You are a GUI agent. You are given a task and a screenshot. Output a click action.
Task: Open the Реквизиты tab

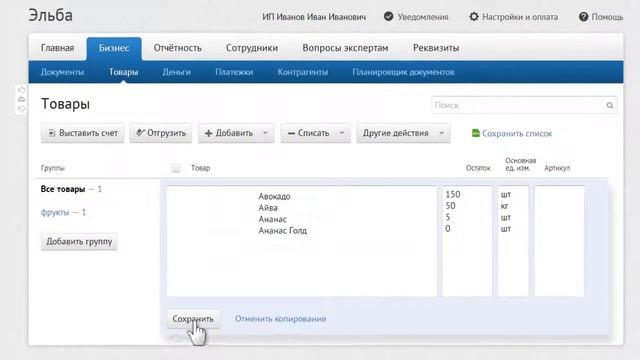[436, 48]
